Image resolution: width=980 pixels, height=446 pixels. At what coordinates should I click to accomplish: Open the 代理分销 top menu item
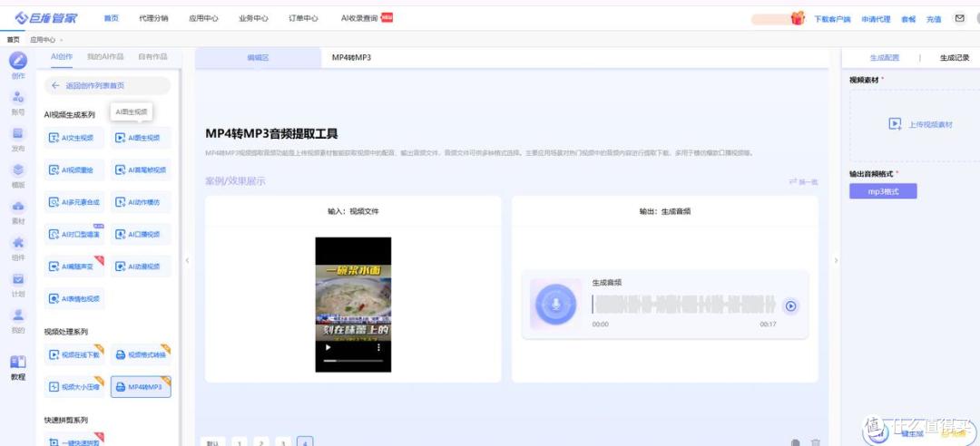click(x=153, y=19)
